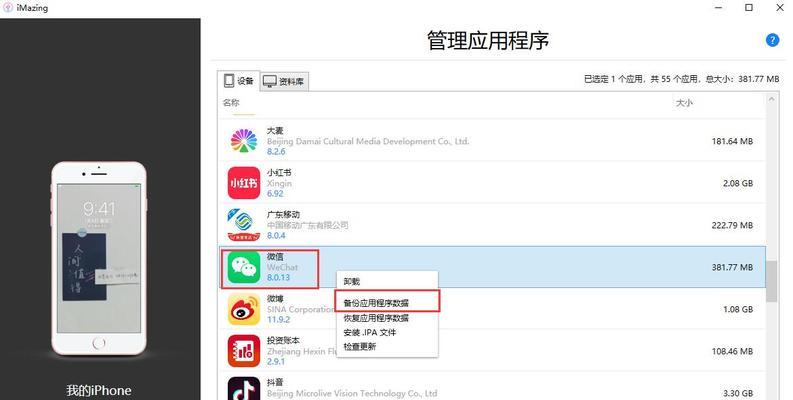Choose 恢复应用程序数据 from the context menu
Screen dimensions: 793x400
click(x=376, y=318)
